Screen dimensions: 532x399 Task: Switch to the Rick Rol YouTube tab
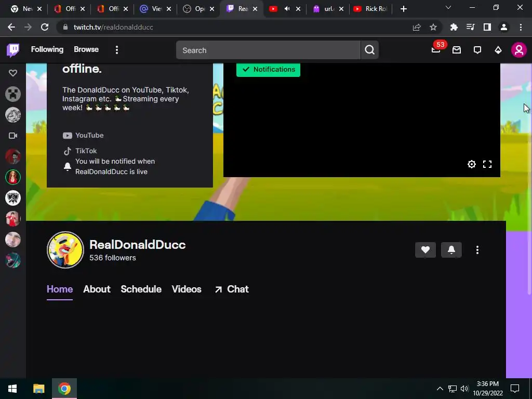click(370, 9)
